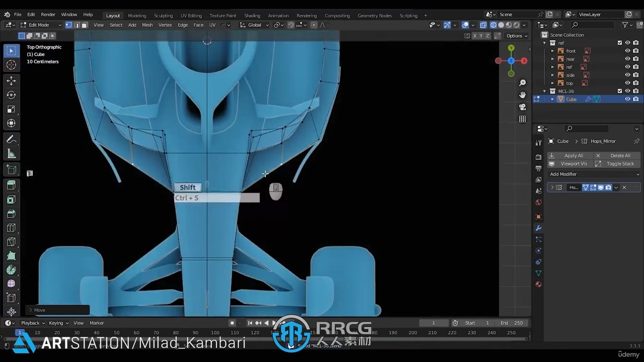Image resolution: width=644 pixels, height=362 pixels.
Task: Open the Options dropdown in viewport header
Action: click(x=517, y=36)
